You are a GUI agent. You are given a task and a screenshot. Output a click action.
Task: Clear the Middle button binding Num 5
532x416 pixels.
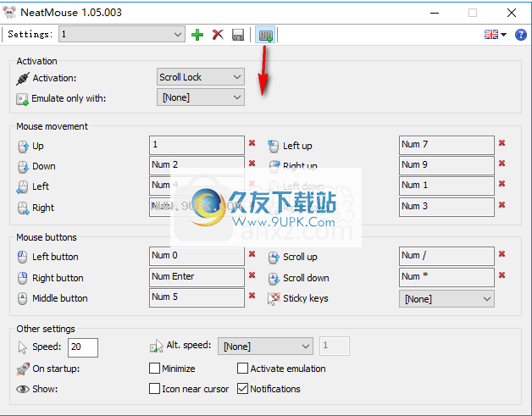point(252,295)
